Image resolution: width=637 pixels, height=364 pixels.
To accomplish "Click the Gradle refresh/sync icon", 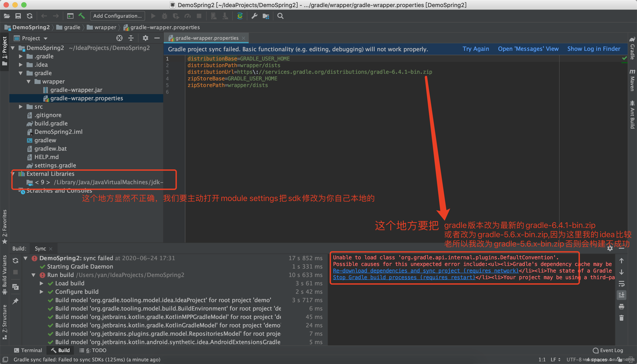I will pyautogui.click(x=241, y=16).
